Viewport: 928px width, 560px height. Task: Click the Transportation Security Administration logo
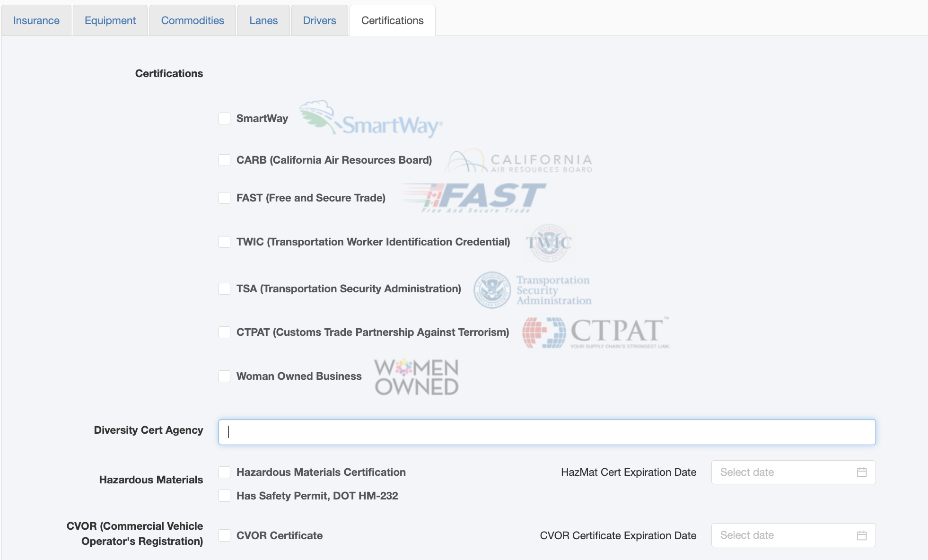(533, 290)
